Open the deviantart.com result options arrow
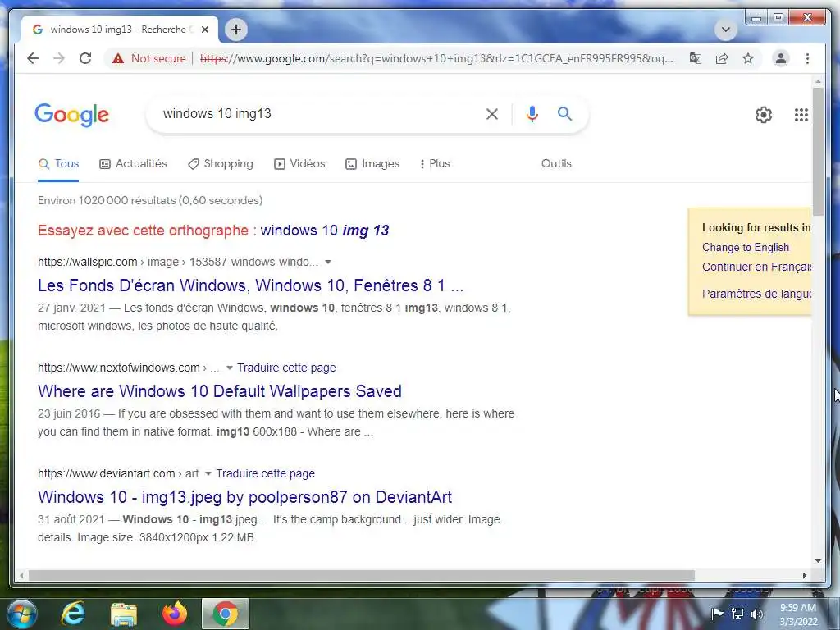Viewport: 840px width, 630px height. [x=208, y=473]
